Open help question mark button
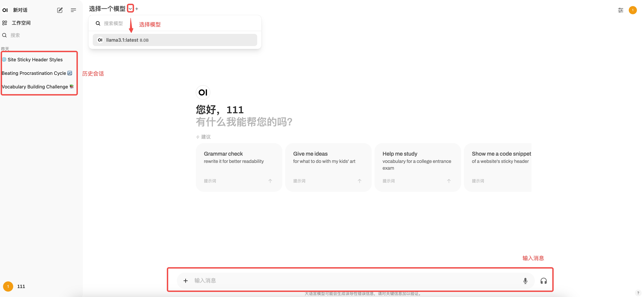This screenshot has height=297, width=644. click(638, 293)
